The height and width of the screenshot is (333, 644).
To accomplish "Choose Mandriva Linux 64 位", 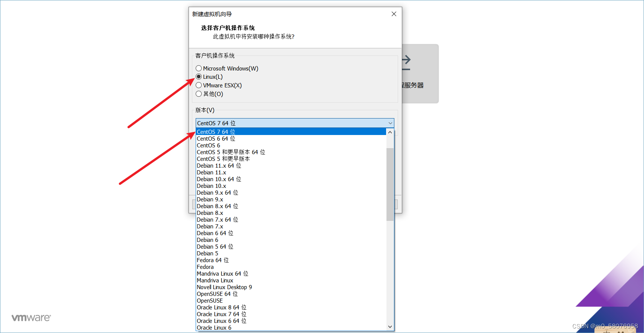I will [291, 273].
